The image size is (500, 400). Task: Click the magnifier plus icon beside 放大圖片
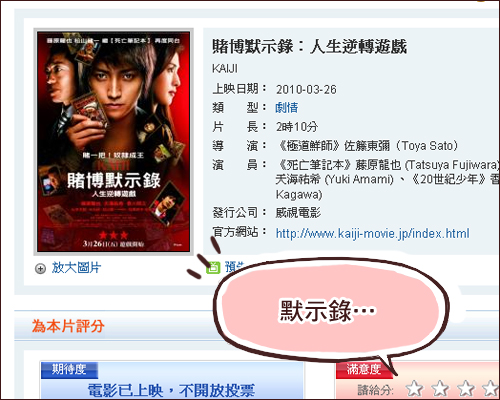click(x=40, y=268)
